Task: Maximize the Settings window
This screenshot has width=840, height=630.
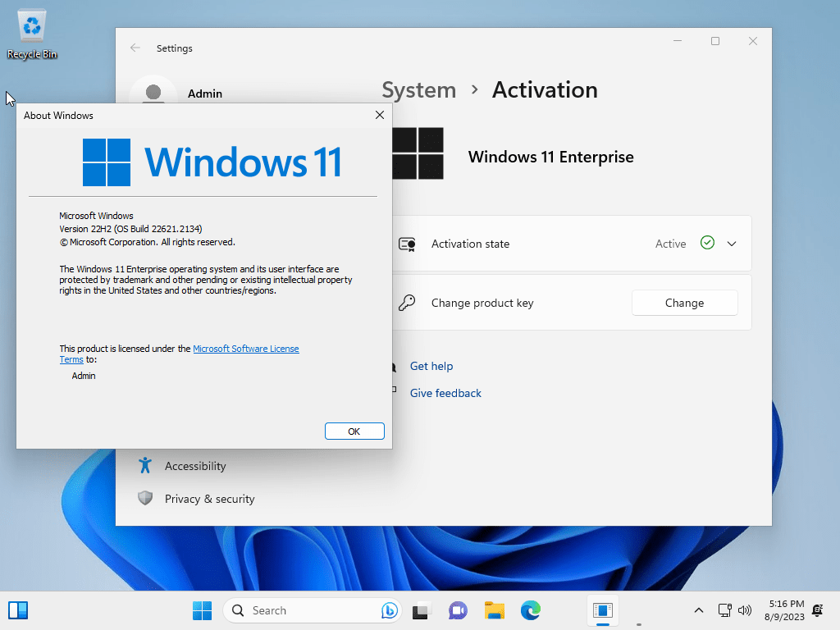Action: click(x=715, y=41)
